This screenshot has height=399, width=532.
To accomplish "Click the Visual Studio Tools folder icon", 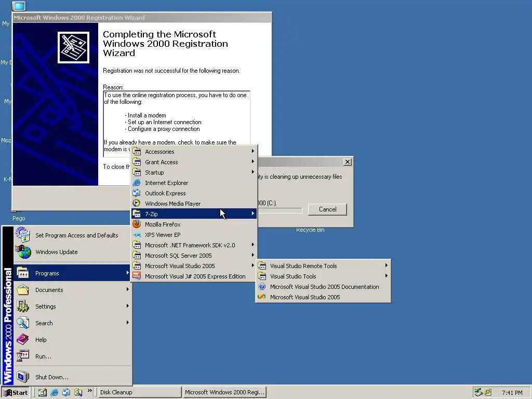I will pyautogui.click(x=262, y=276).
